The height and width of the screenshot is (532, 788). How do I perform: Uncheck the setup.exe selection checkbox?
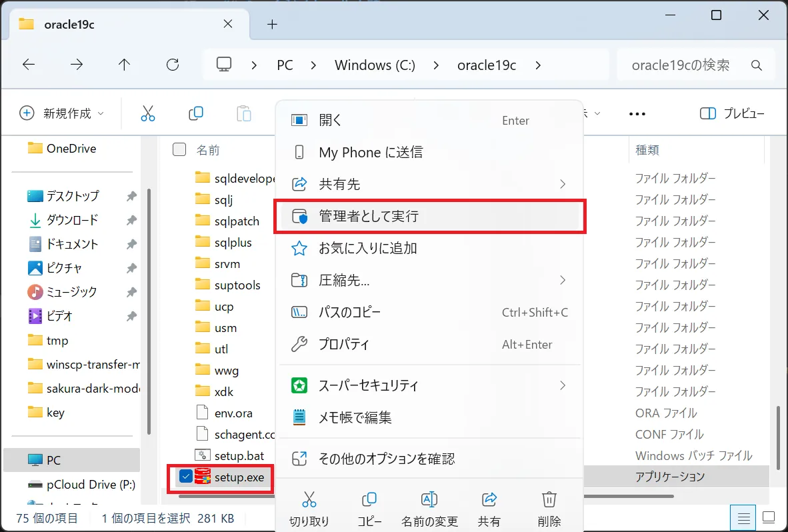click(186, 476)
